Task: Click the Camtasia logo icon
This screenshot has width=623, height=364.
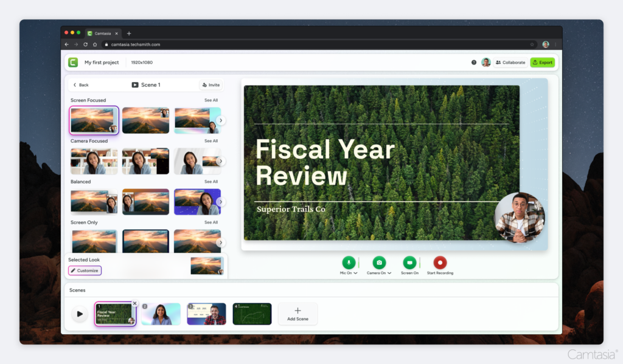Action: pos(73,62)
